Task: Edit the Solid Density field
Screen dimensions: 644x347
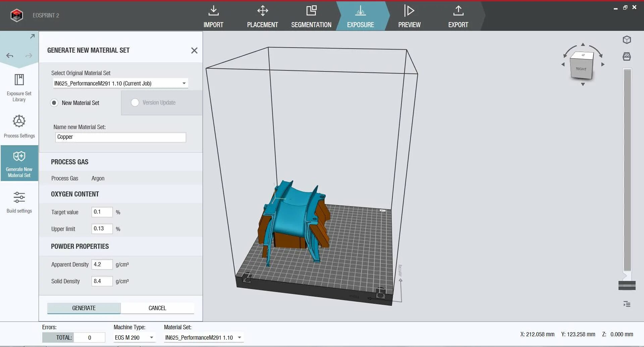Action: (x=102, y=281)
